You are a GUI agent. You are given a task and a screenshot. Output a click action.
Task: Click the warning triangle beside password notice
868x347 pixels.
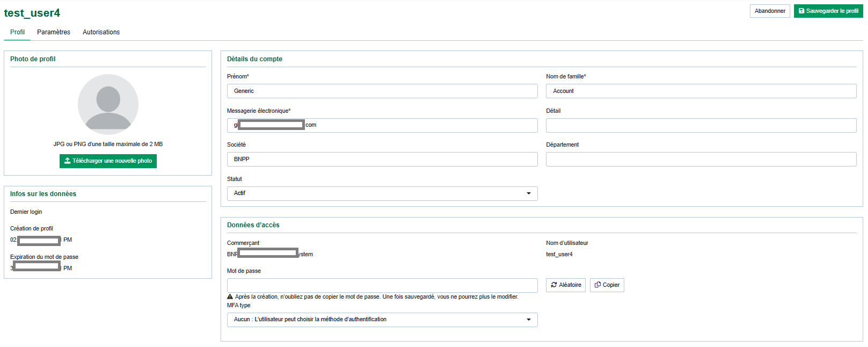(x=230, y=297)
